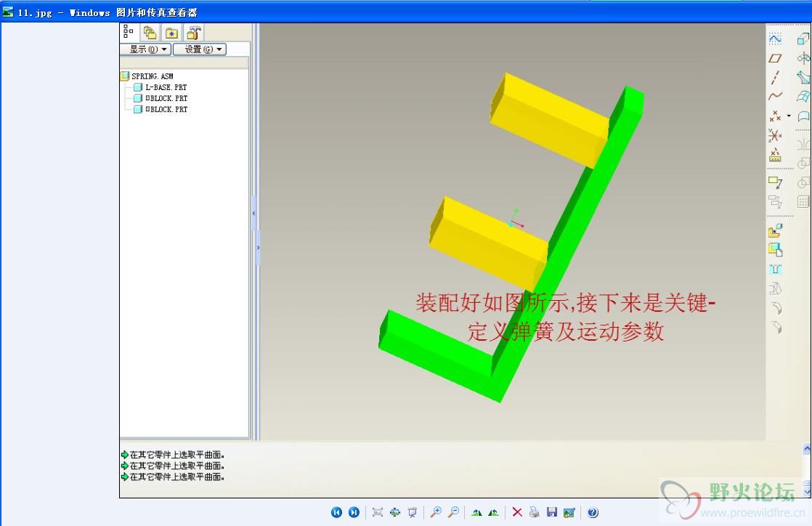Open the 设置(G) dropdown menu
812x526 pixels.
point(200,49)
